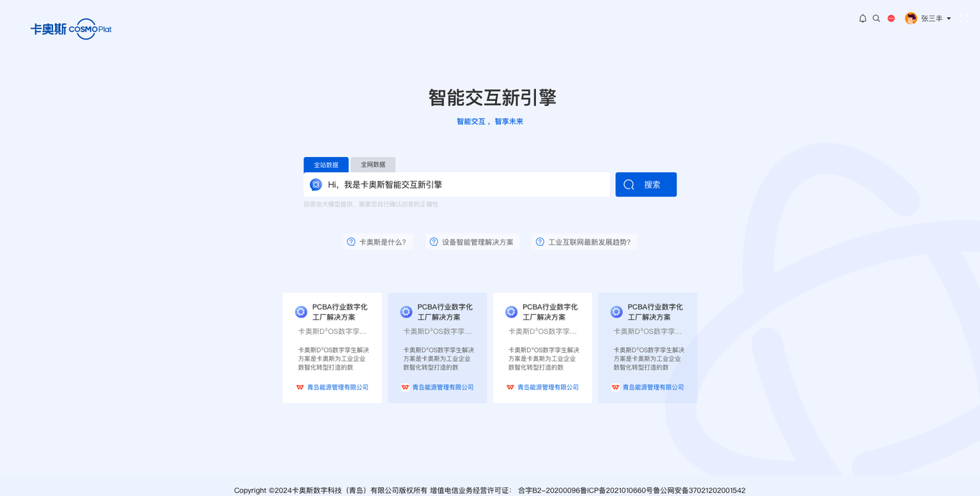The width and height of the screenshot is (980, 496).
Task: Switch to the 全网数据 tab
Action: tap(373, 165)
